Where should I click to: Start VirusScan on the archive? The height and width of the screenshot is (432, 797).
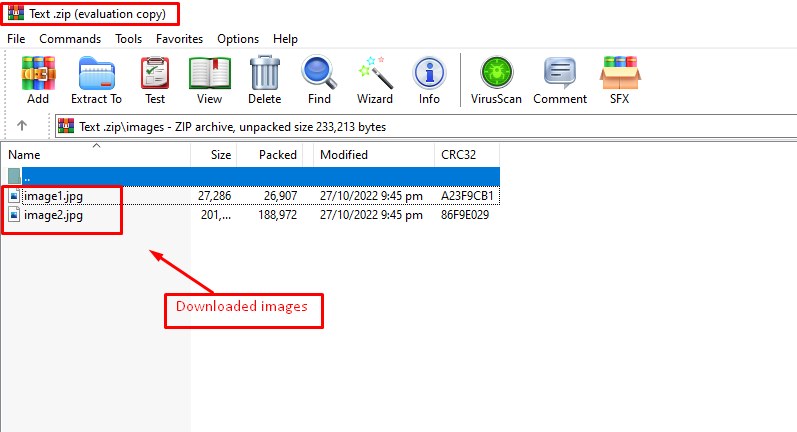pos(497,74)
